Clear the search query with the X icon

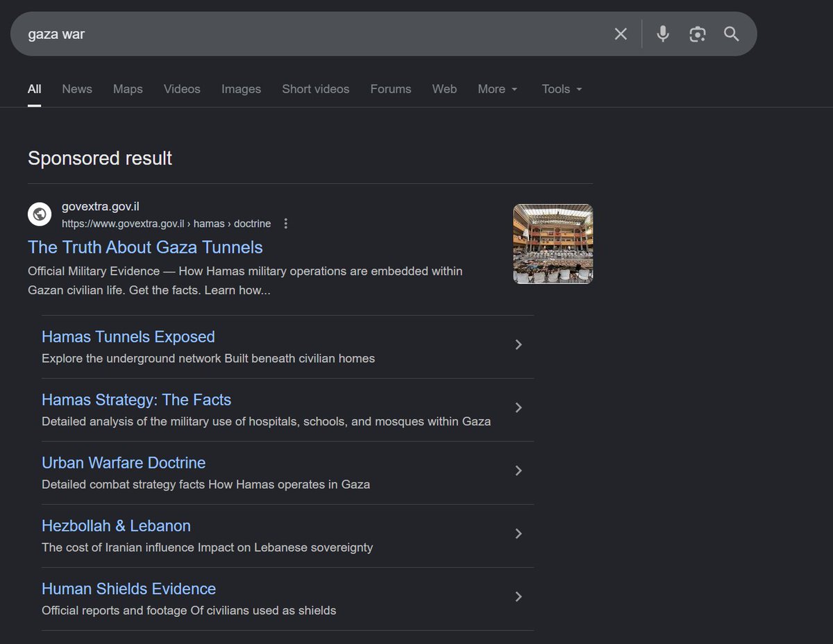tap(621, 34)
